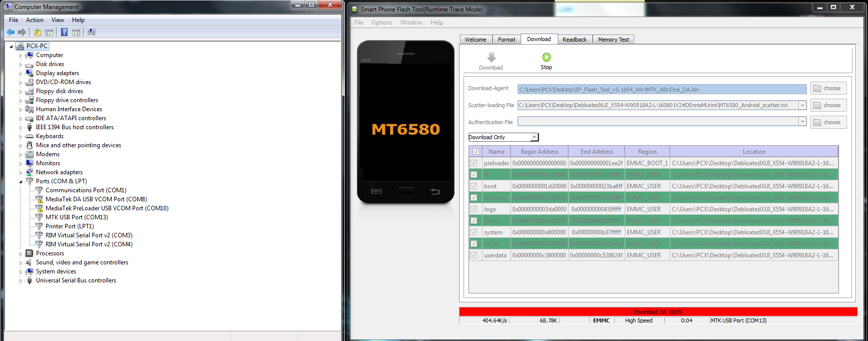Click the show/hide console tree icon
This screenshot has height=341, width=868.
[x=49, y=32]
